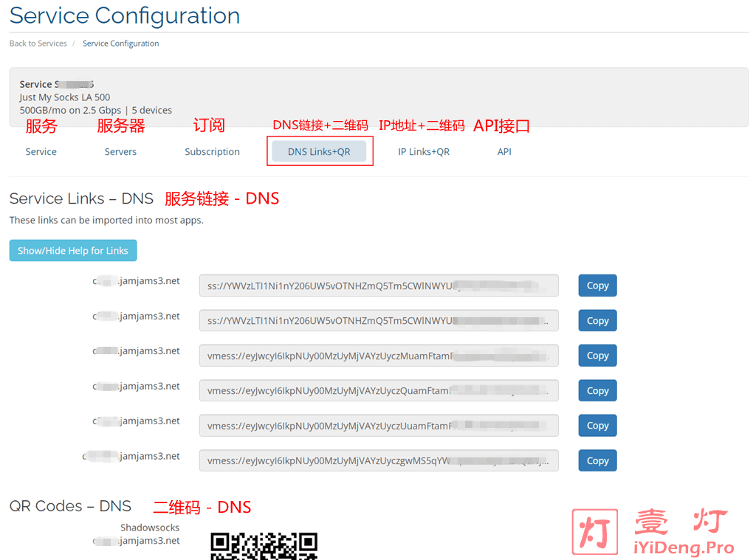Screen dimensions: 756x560
Task: Go Back to Services breadcrumb link
Action: 38,44
